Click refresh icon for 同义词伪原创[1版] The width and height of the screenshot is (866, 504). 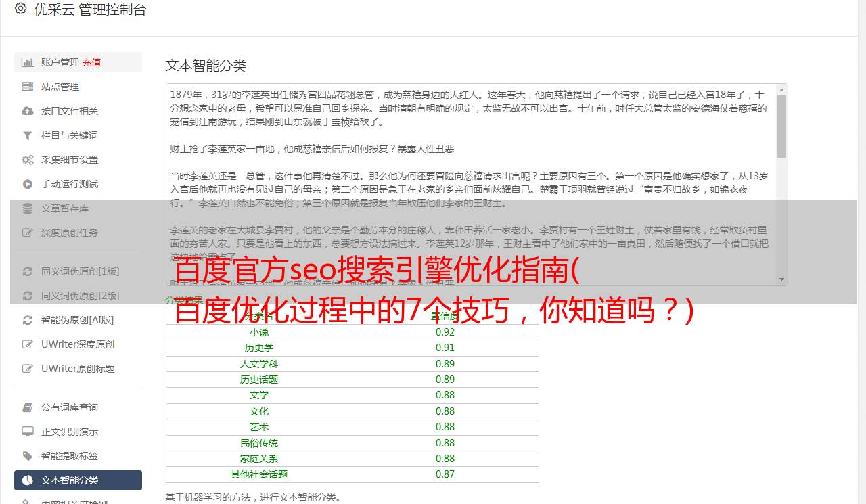(28, 271)
